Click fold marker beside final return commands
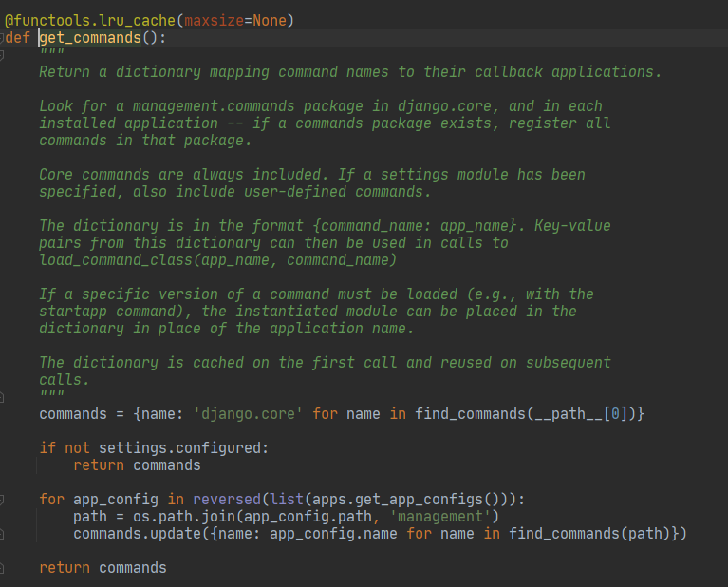728x587 pixels. (4, 568)
